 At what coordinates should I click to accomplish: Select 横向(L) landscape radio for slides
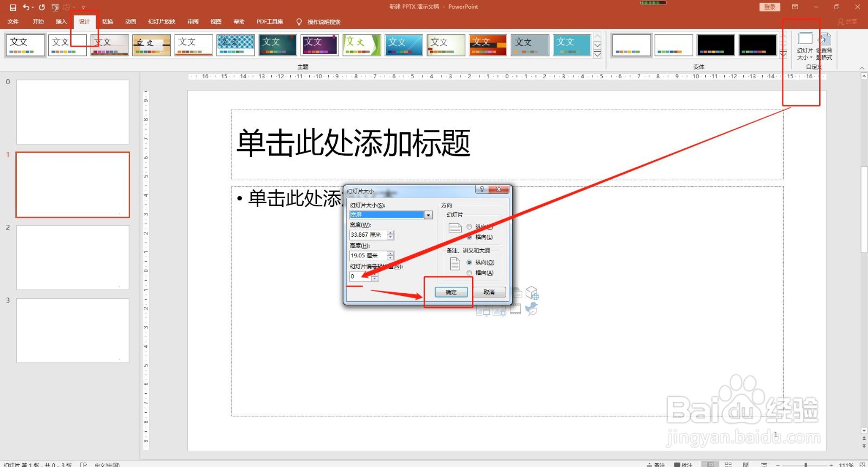469,237
